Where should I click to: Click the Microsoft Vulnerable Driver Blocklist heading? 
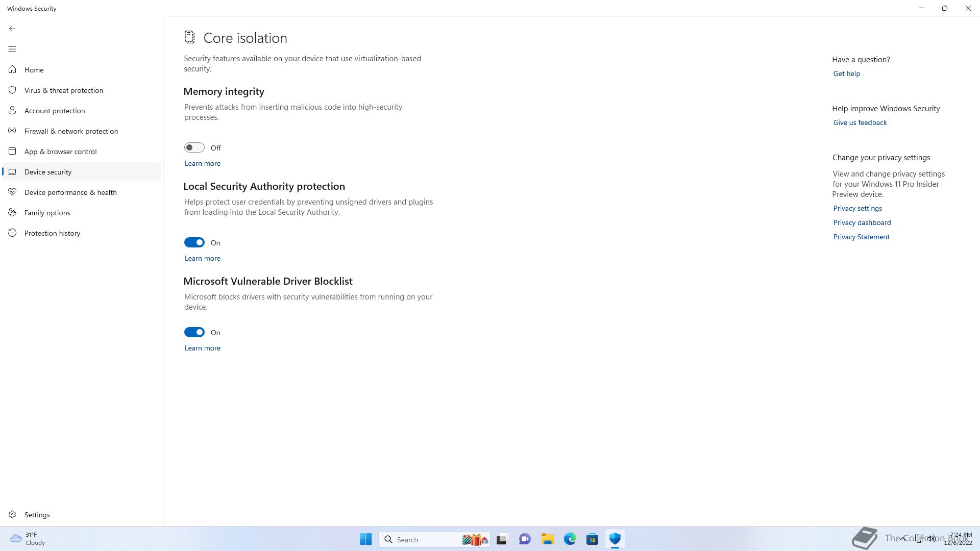tap(268, 281)
